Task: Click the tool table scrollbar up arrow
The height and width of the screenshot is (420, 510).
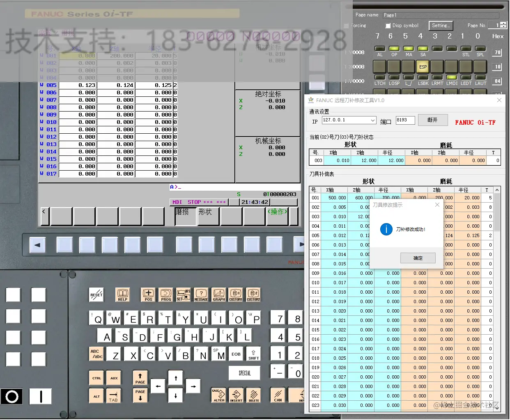Action: [497, 190]
